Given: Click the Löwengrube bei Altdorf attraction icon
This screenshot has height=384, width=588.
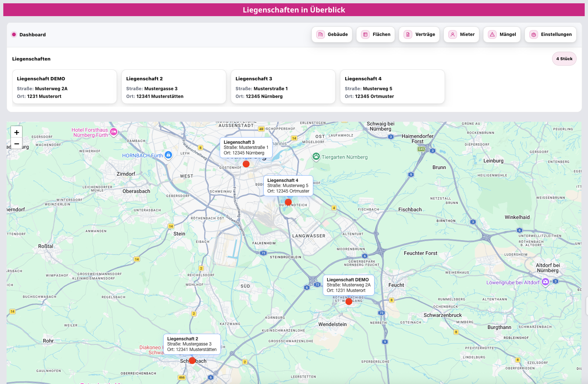Looking at the screenshot, I should pos(546,282).
